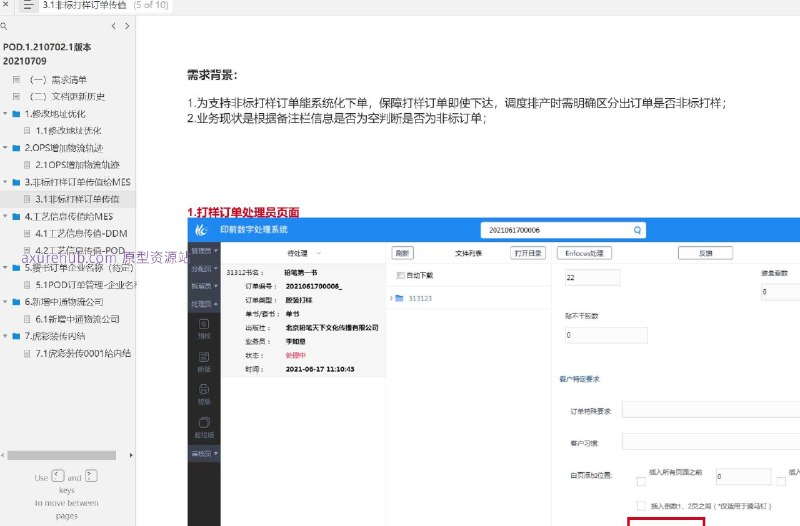Close the sidebar with the X icon
This screenshot has height=526, width=800.
click(5, 4)
